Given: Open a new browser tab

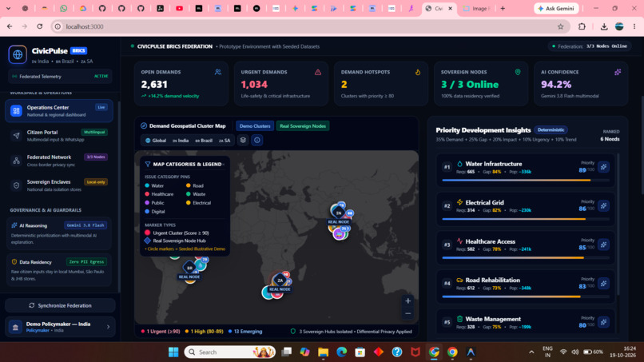Looking at the screenshot, I should pos(503,8).
